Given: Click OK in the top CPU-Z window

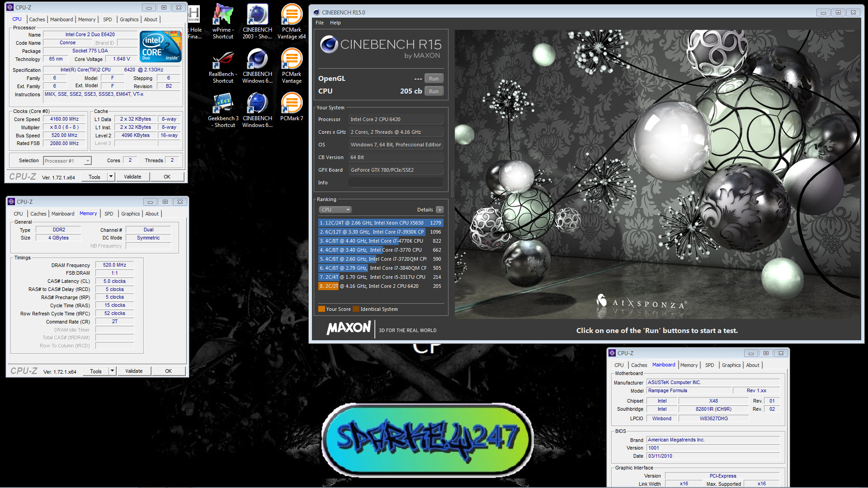Looking at the screenshot, I should coord(167,177).
